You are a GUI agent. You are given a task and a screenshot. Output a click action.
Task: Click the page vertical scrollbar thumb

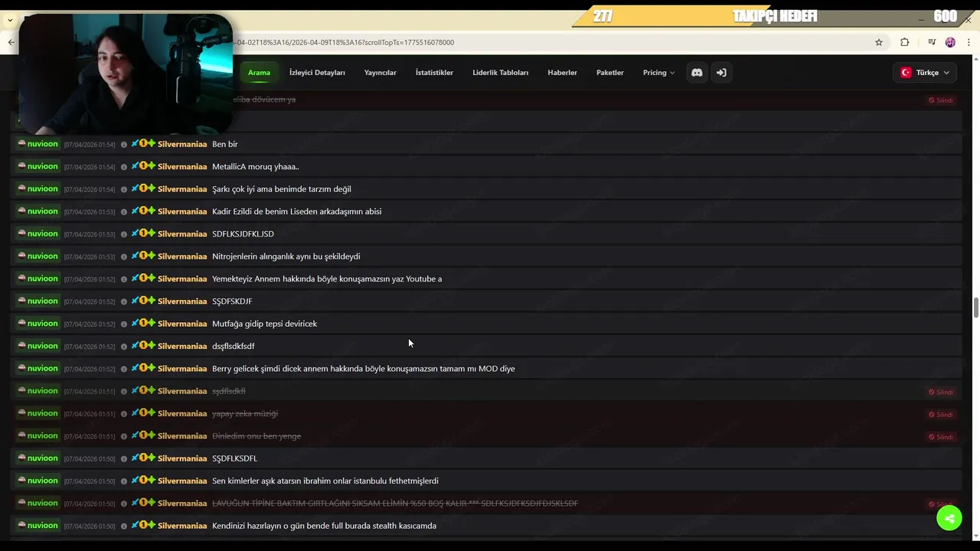pyautogui.click(x=976, y=308)
